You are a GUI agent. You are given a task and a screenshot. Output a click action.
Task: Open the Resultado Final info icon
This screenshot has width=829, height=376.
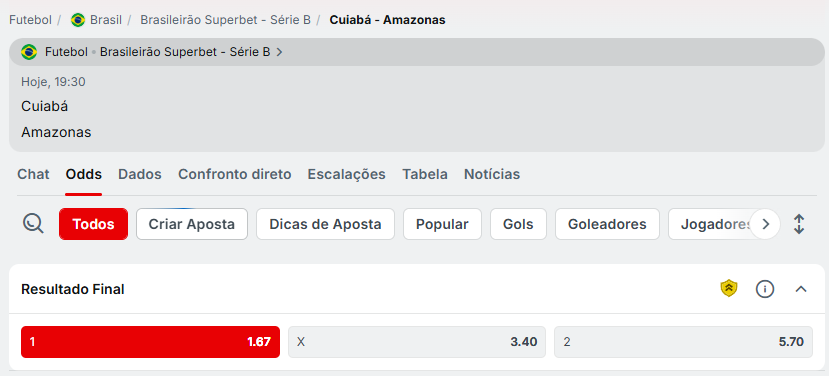[x=765, y=289]
